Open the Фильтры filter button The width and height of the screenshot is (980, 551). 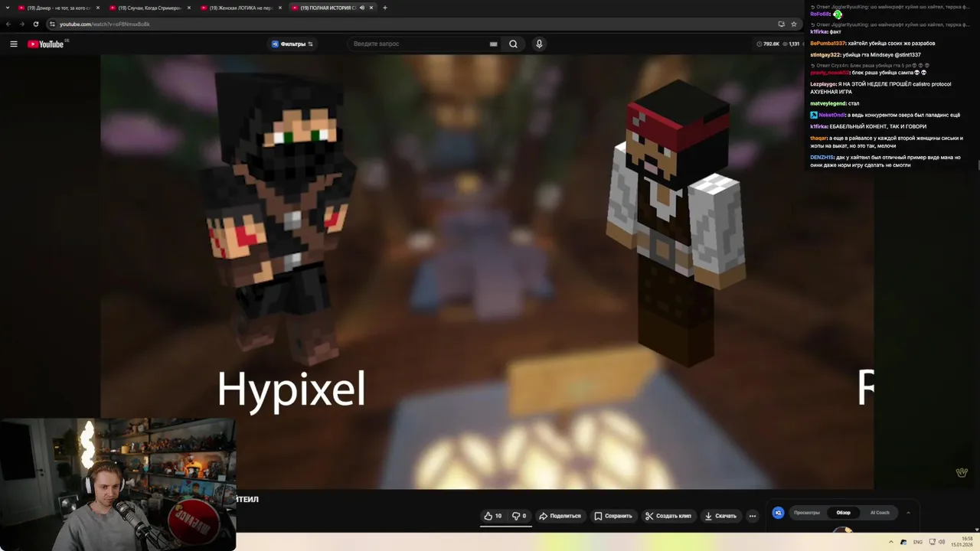pyautogui.click(x=292, y=44)
